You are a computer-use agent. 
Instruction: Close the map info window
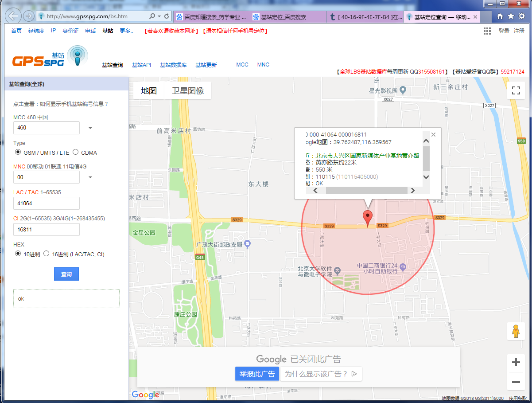tap(434, 134)
